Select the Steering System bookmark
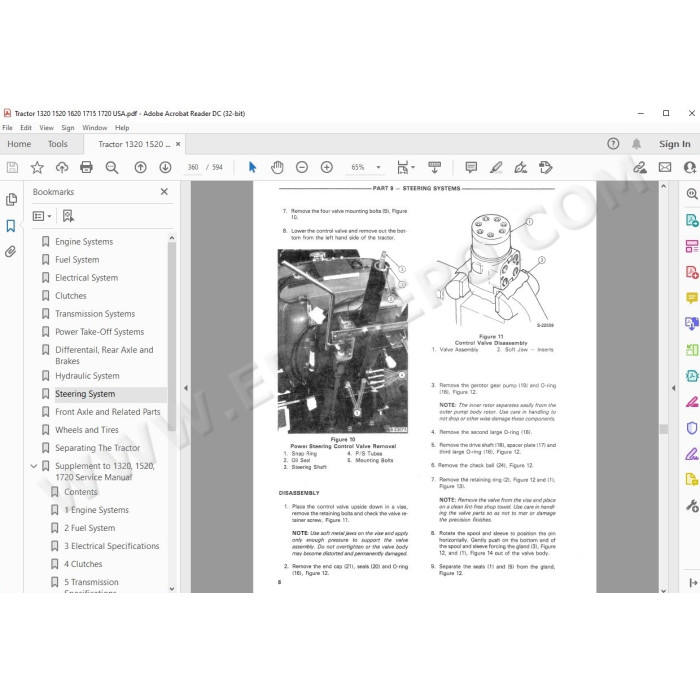The height and width of the screenshot is (700, 700). pyautogui.click(x=85, y=394)
